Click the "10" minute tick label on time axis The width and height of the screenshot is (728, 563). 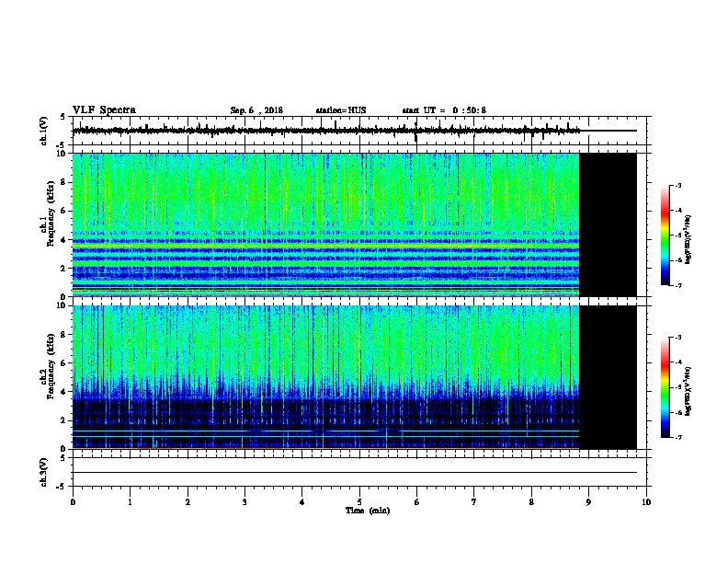point(646,502)
